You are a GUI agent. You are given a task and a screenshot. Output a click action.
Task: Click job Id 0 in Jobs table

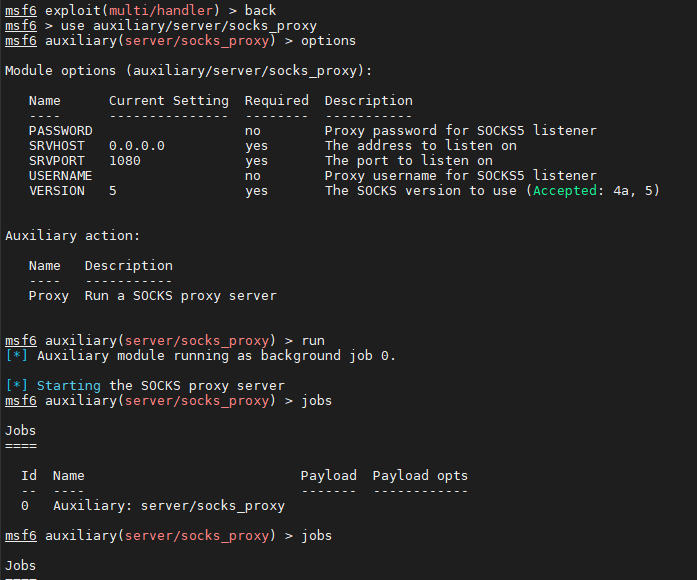(x=25, y=506)
